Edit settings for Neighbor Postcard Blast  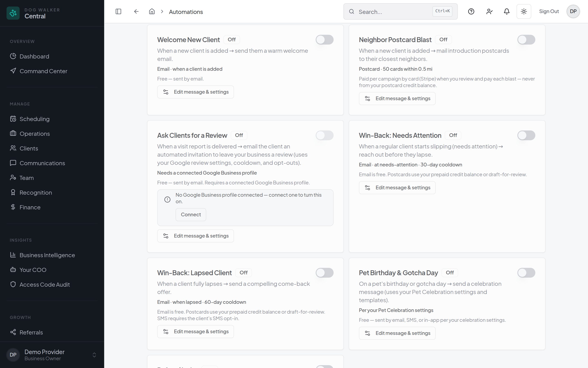(397, 99)
